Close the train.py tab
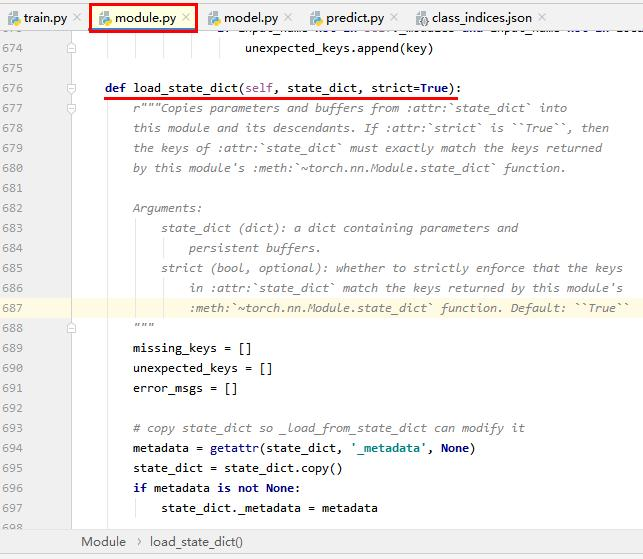643x559 pixels. click(x=77, y=17)
